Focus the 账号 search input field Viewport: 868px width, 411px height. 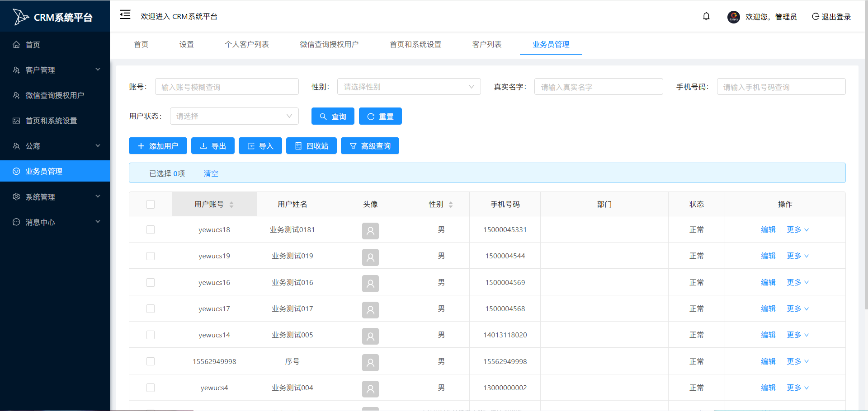(x=226, y=87)
